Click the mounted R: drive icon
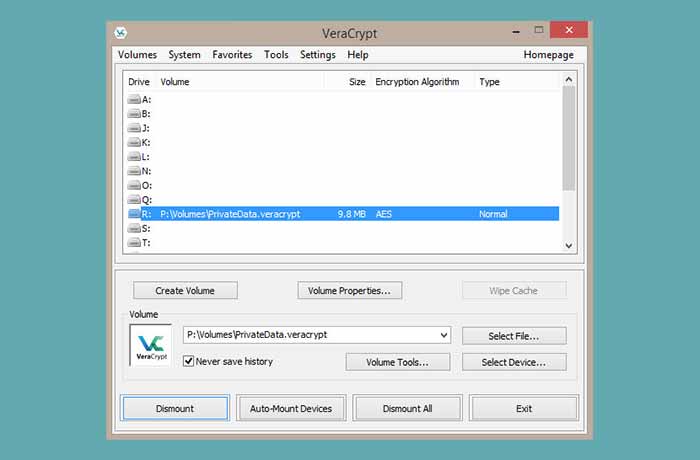Viewport: 700px width, 460px height. click(134, 213)
